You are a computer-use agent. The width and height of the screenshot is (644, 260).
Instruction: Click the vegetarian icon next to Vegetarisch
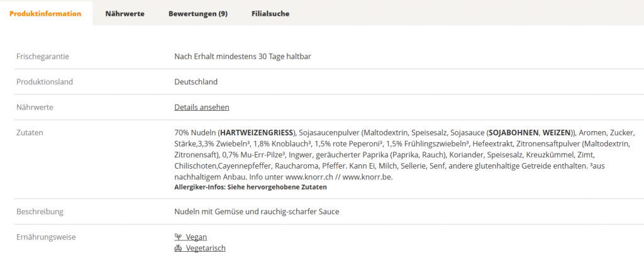(x=178, y=248)
